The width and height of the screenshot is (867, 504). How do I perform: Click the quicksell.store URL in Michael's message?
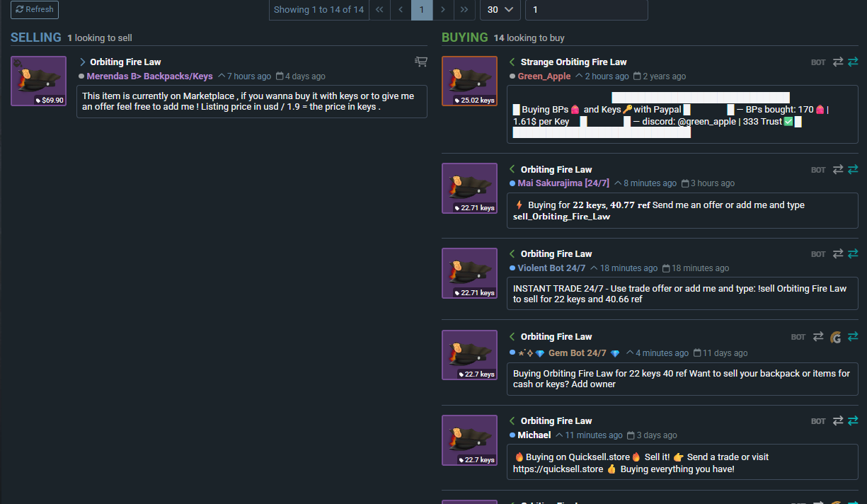(558, 469)
